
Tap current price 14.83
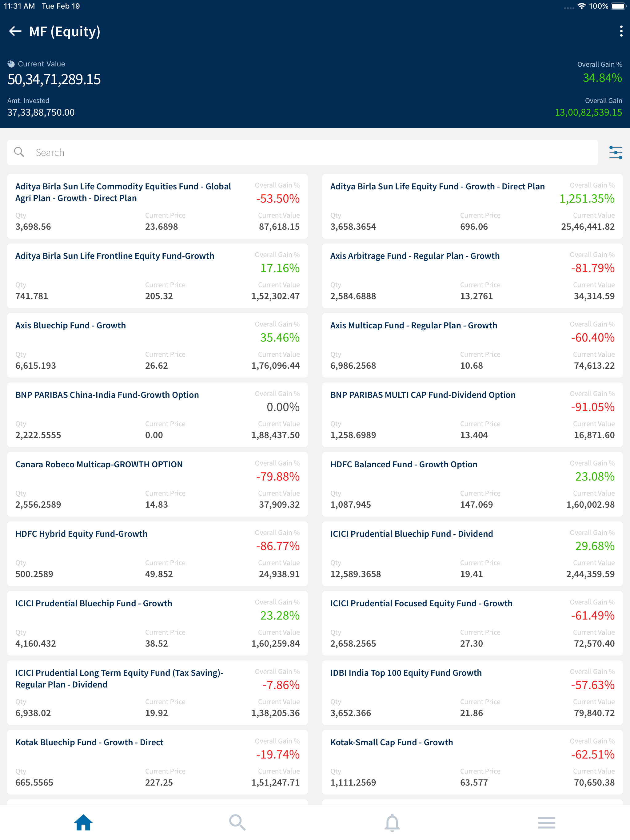coord(157,505)
